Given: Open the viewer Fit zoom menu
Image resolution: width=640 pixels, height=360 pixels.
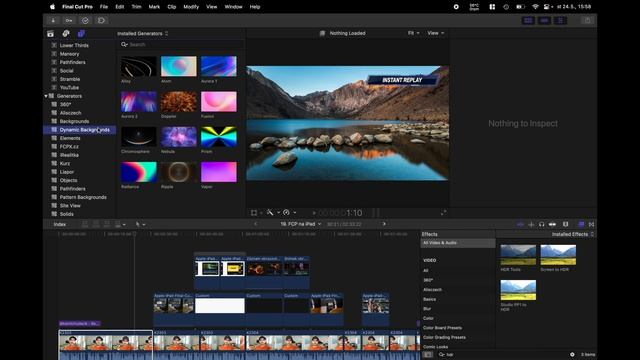Looking at the screenshot, I should [413, 33].
